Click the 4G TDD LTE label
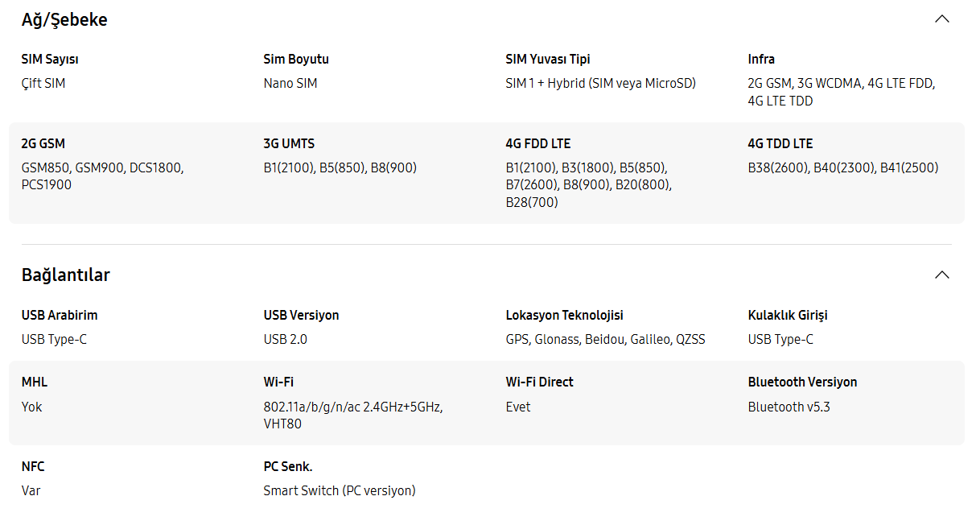This screenshot has width=980, height=525. tap(780, 144)
